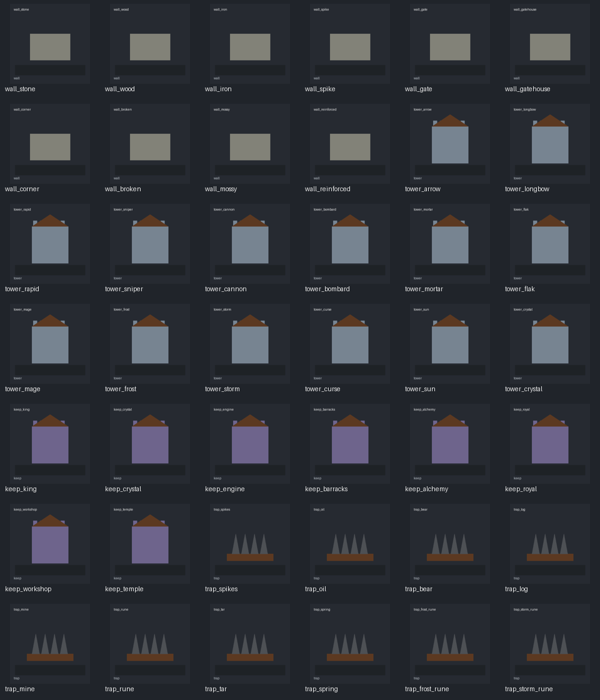Click the wall_reinforced filename label

[327, 189]
